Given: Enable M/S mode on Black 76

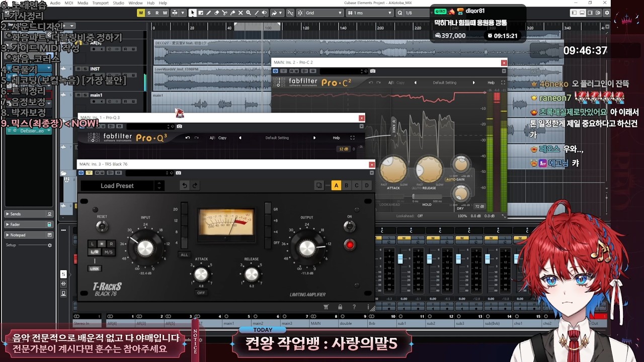Looking at the screenshot, I should [x=108, y=252].
